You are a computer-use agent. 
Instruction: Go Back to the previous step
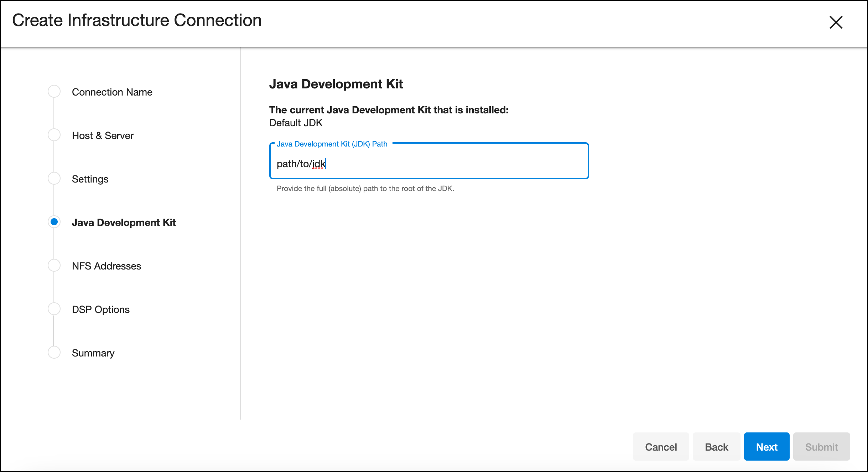tap(716, 447)
